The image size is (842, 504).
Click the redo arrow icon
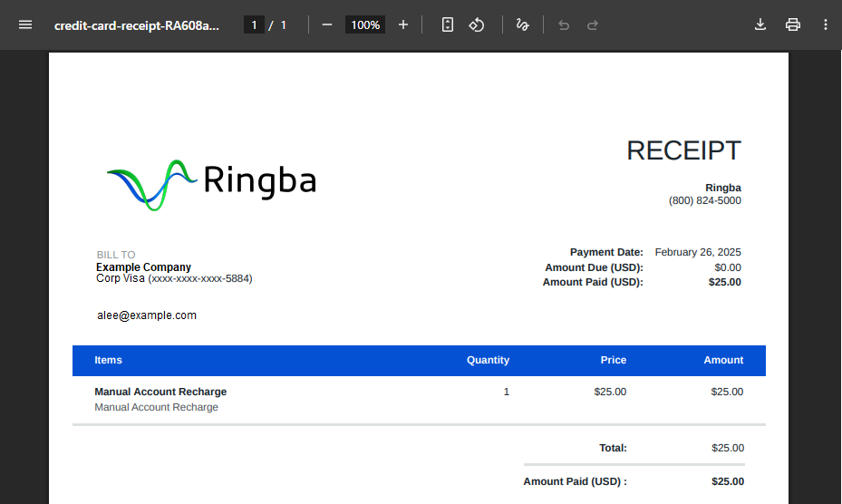point(592,25)
